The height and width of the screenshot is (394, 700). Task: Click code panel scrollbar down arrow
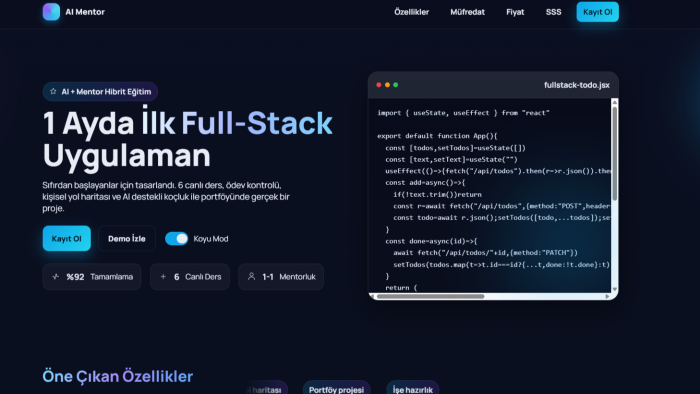(615, 289)
